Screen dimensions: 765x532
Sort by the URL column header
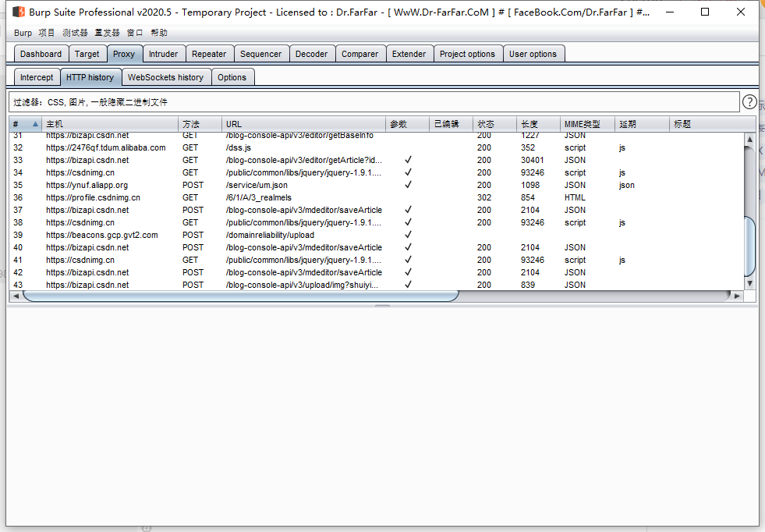303,124
